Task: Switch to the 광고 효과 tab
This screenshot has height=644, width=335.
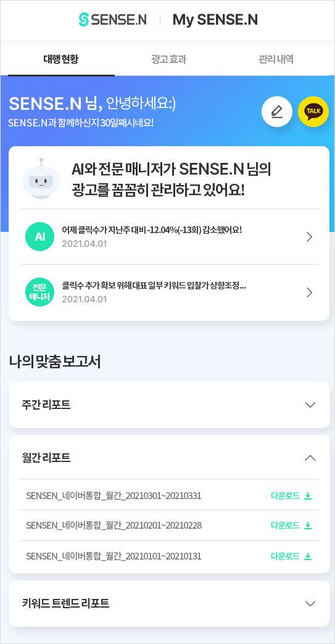Action: pos(168,60)
